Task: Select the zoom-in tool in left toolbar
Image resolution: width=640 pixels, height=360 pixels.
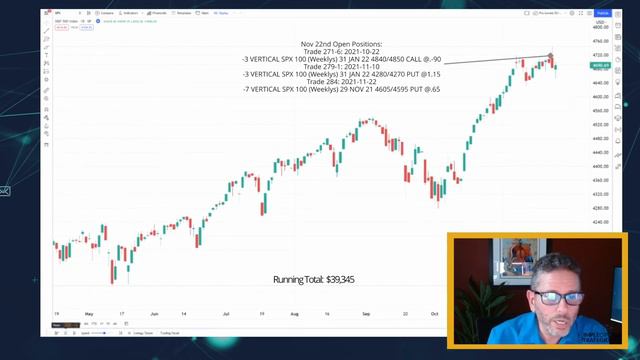Action: coord(47,98)
